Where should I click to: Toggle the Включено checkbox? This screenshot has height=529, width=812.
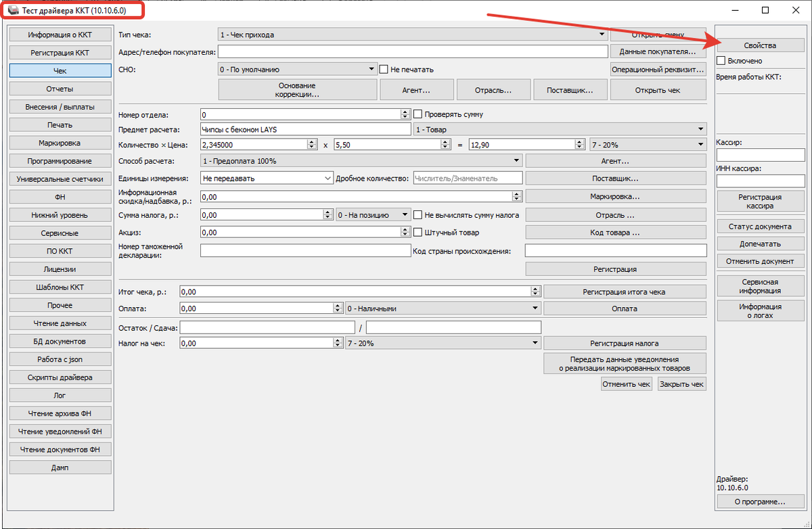(721, 61)
